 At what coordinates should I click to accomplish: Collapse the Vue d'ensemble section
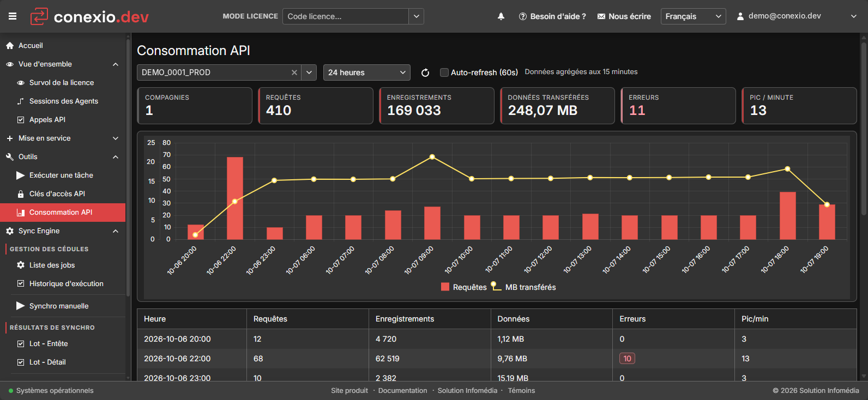(116, 64)
